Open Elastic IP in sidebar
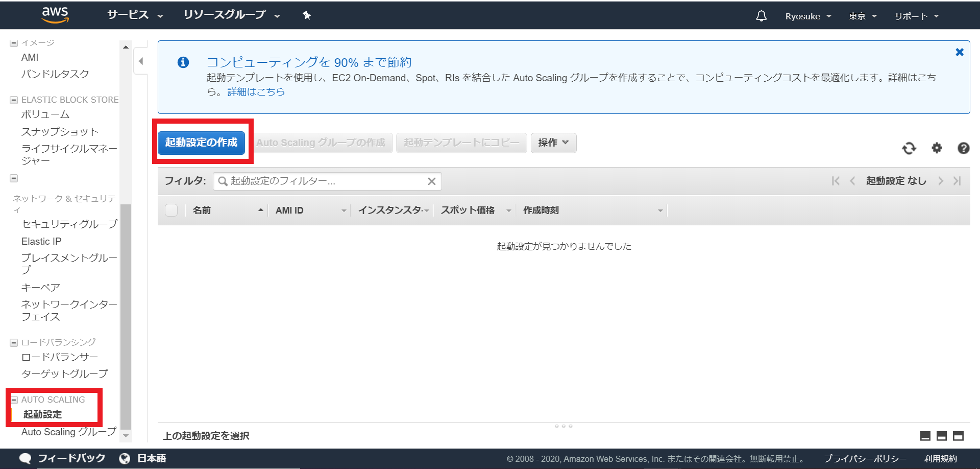Viewport: 980px width, 469px height. 41,242
